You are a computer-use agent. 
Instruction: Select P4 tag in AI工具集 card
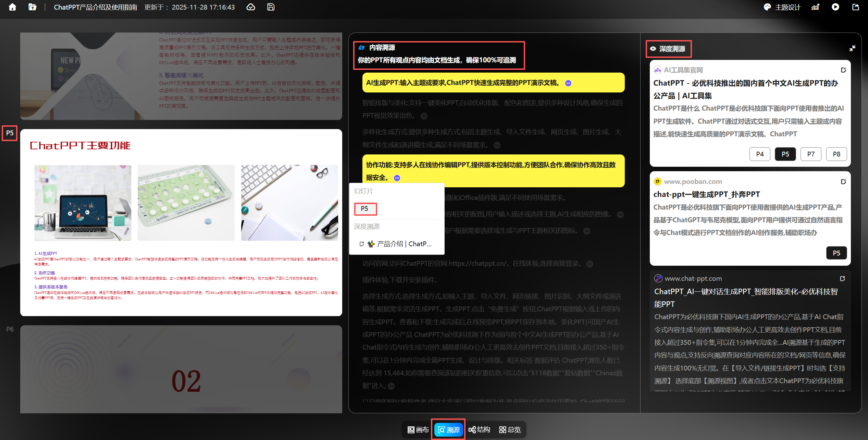(760, 154)
